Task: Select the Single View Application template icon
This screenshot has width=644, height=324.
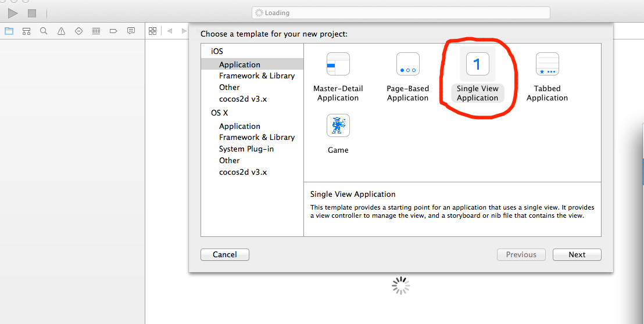Action: coord(478,64)
